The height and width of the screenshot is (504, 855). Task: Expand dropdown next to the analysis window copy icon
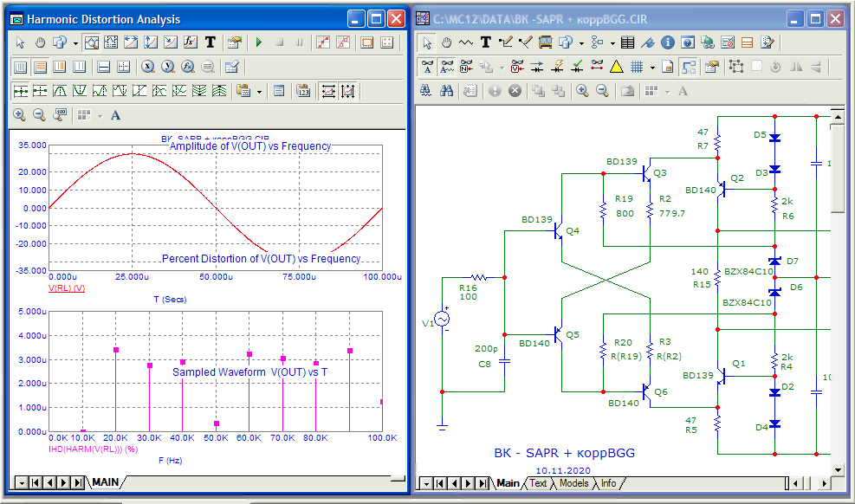(75, 42)
